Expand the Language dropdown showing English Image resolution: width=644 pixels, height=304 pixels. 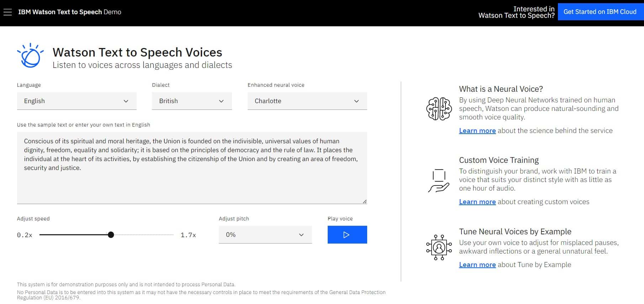(76, 101)
